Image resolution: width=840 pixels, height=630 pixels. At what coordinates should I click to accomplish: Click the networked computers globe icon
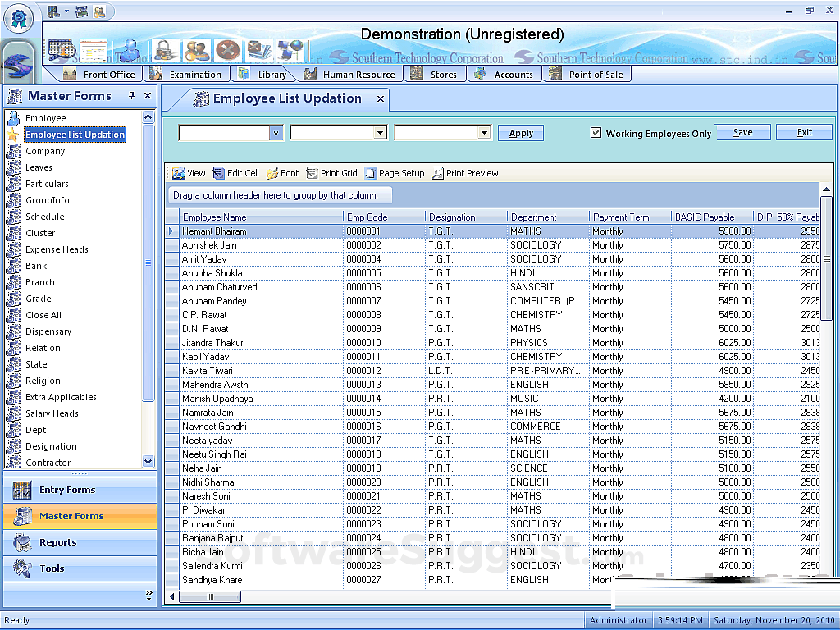point(290,50)
